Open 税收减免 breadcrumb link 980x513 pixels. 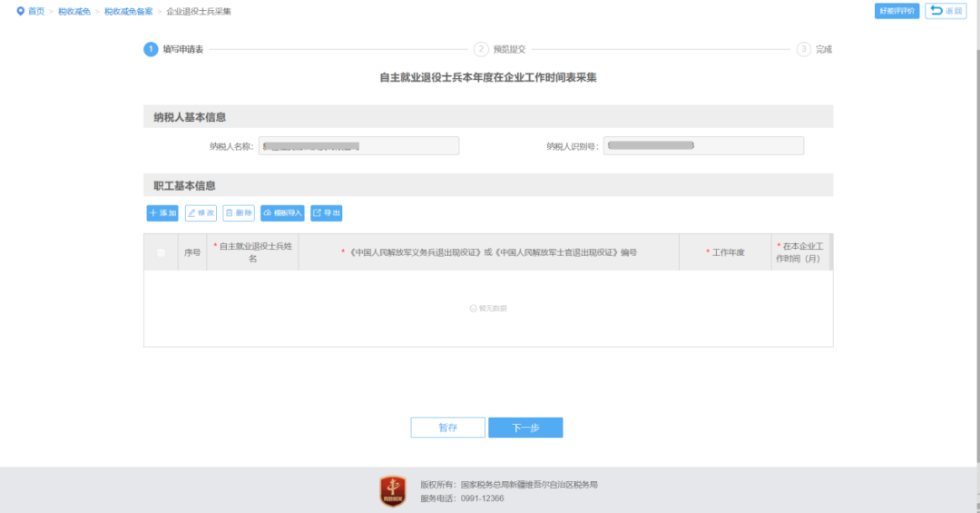coord(73,11)
